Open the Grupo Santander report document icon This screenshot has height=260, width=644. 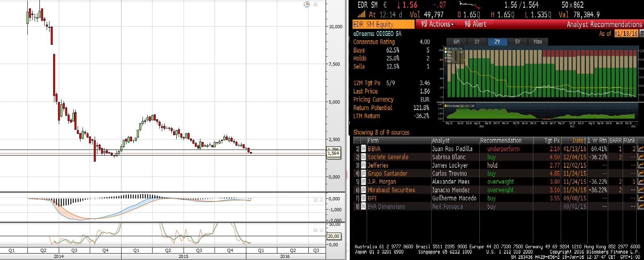(x=363, y=173)
